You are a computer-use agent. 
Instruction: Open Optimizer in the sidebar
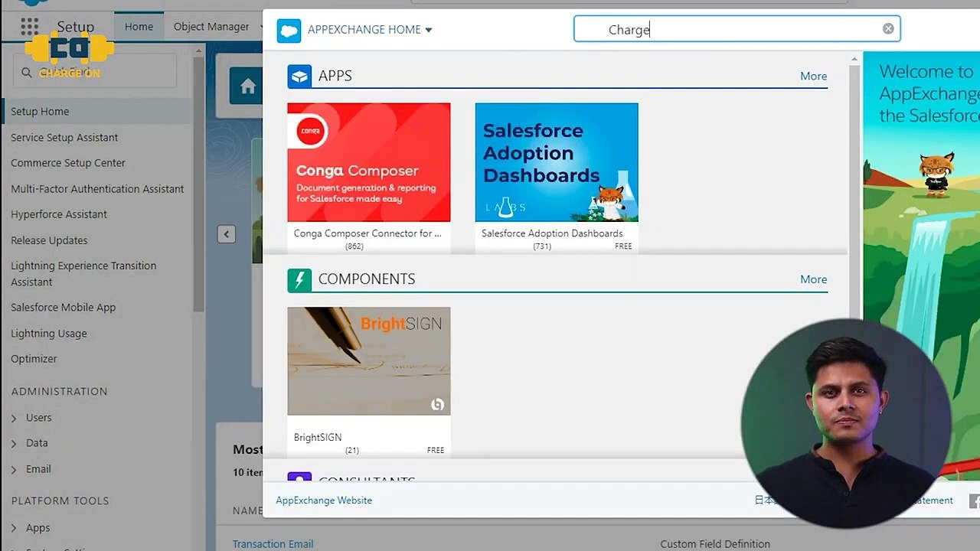pos(34,359)
